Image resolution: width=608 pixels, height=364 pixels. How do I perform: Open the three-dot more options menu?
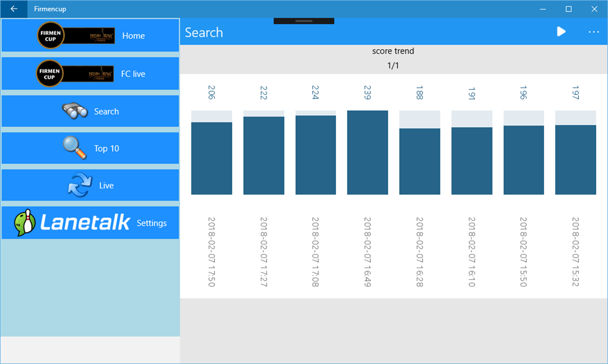594,32
